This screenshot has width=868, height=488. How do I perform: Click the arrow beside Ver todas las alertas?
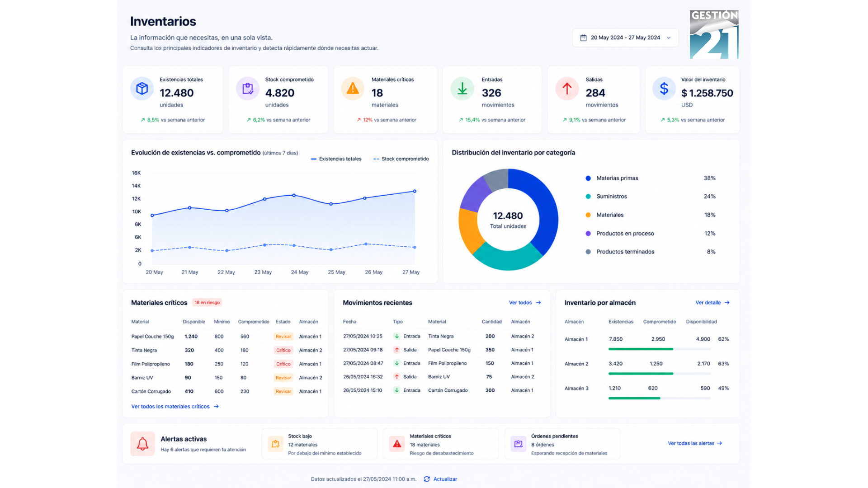pos(719,443)
